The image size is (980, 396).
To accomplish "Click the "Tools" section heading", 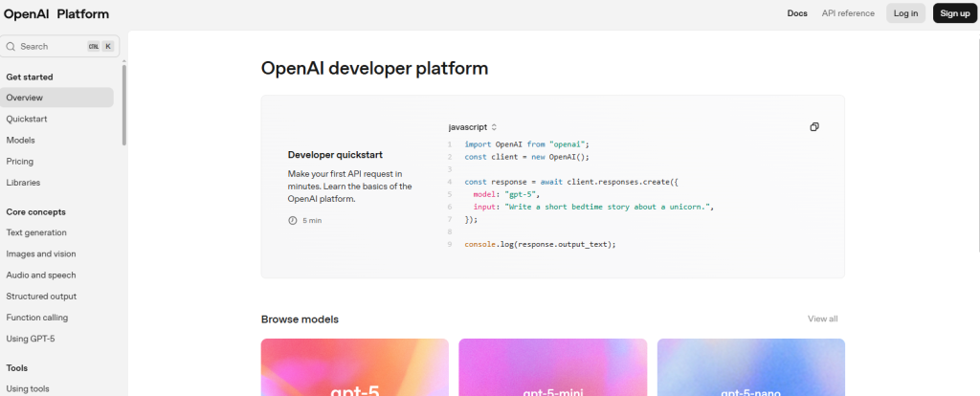I will point(17,368).
